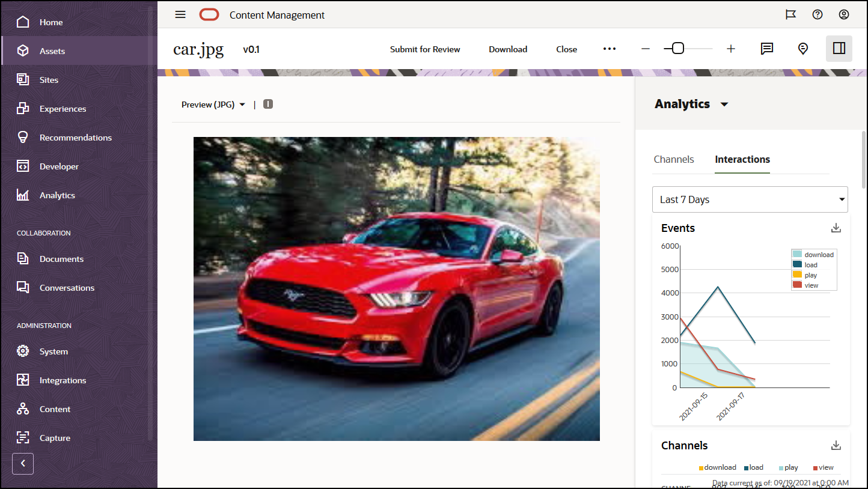Image resolution: width=868 pixels, height=489 pixels.
Task: Click the System gear icon
Action: pyautogui.click(x=23, y=351)
